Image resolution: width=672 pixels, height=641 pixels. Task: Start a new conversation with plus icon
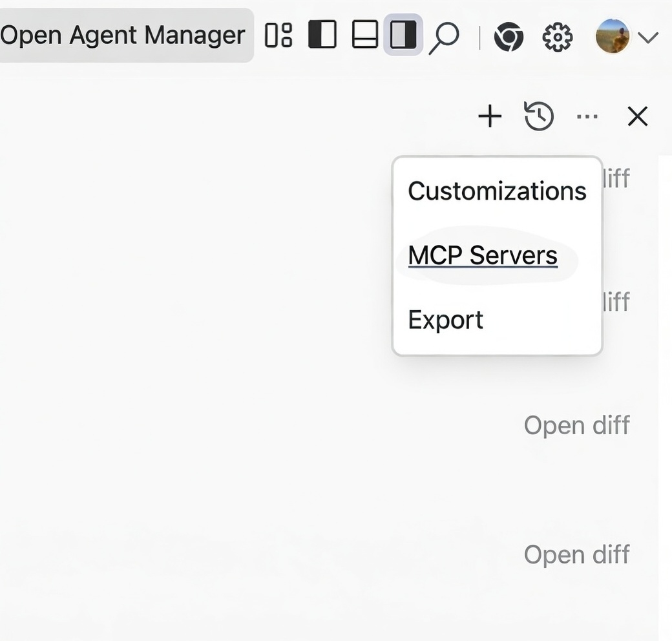coord(490,116)
